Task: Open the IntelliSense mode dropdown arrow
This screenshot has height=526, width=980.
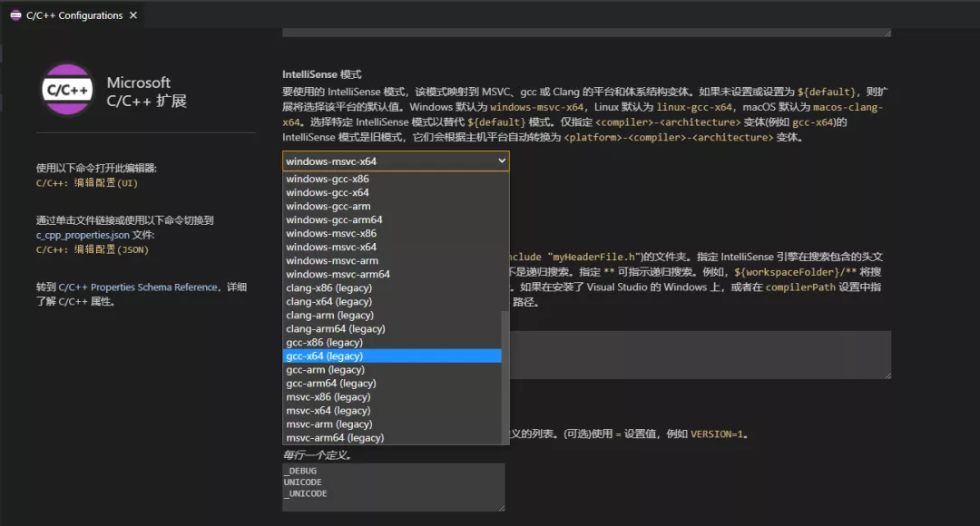Action: (501, 161)
